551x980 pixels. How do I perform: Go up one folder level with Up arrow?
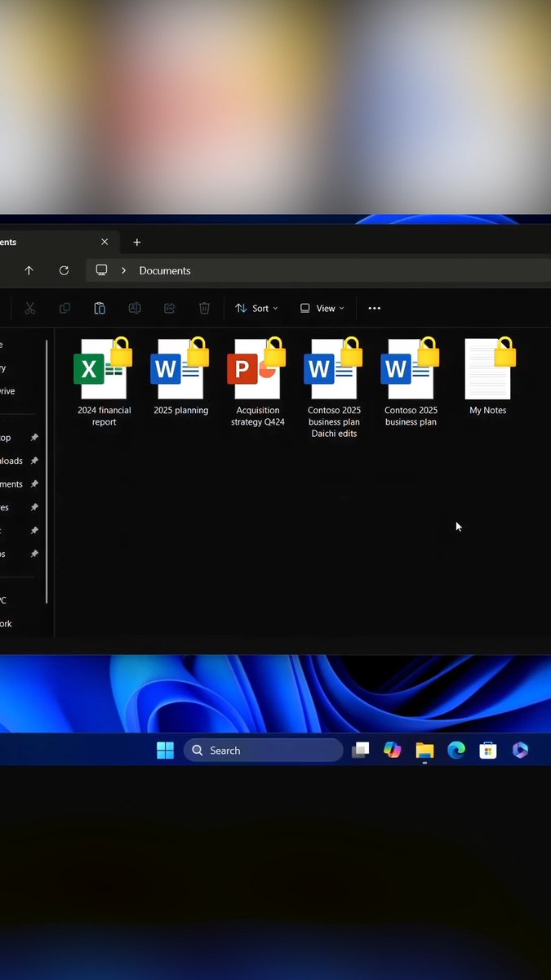pos(29,270)
